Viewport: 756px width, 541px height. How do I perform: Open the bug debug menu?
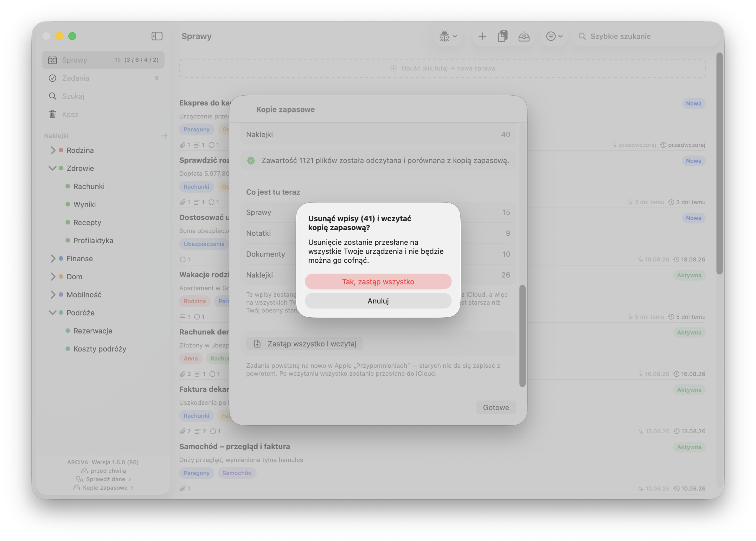click(448, 36)
